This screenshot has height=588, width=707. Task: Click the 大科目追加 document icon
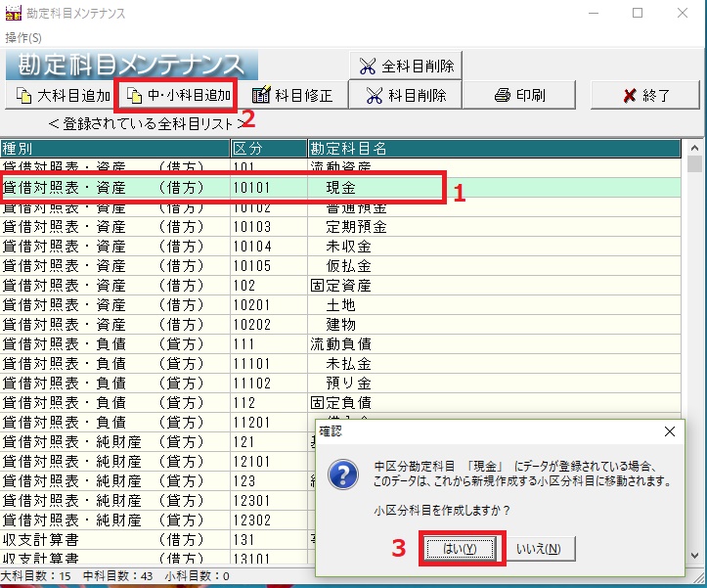point(23,96)
